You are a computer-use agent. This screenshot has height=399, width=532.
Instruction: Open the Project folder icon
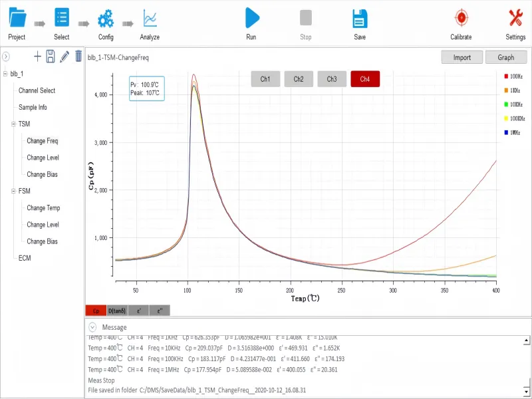(x=17, y=18)
